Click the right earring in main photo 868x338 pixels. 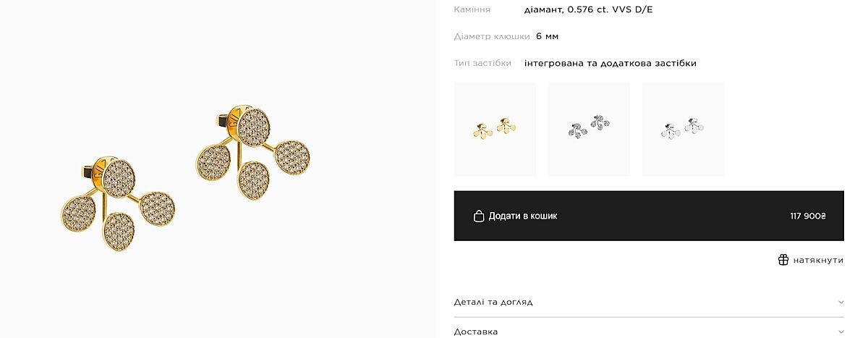(x=253, y=154)
